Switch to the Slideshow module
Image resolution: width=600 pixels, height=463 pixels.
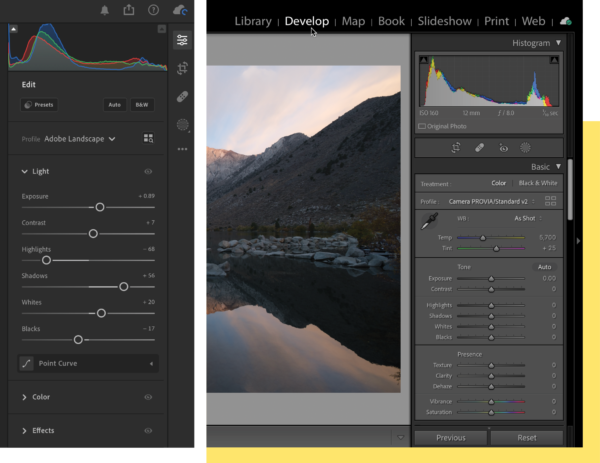[x=444, y=21]
